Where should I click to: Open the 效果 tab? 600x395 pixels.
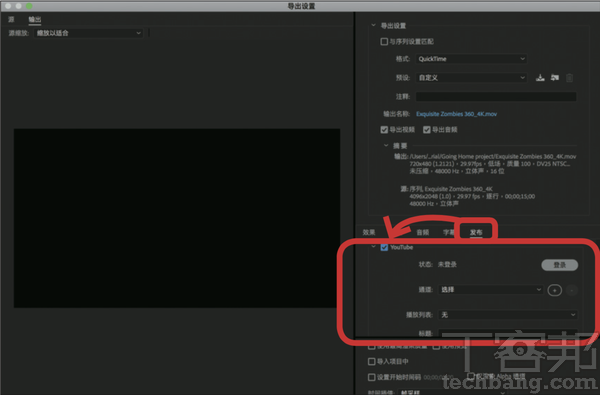(369, 232)
